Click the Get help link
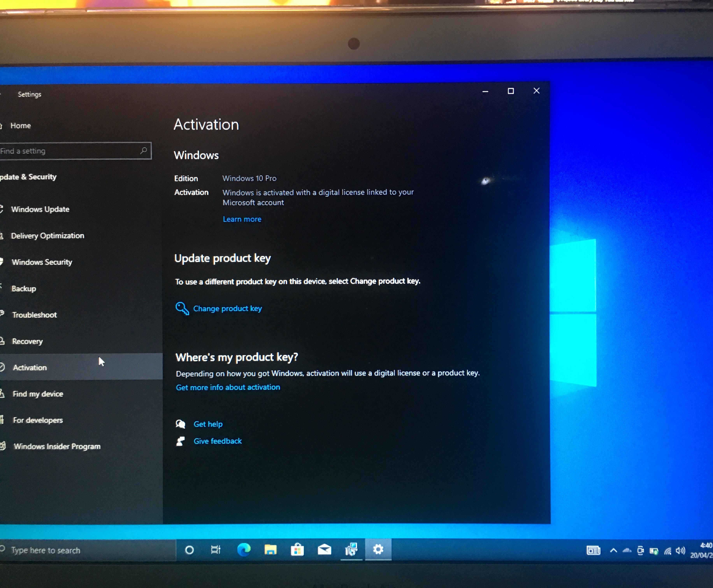 click(x=208, y=424)
